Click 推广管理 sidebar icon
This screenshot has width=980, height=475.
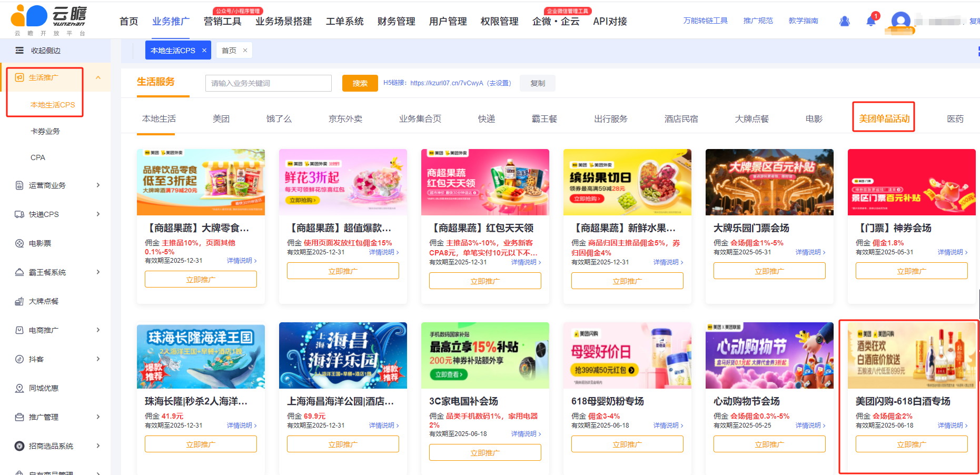(x=19, y=417)
